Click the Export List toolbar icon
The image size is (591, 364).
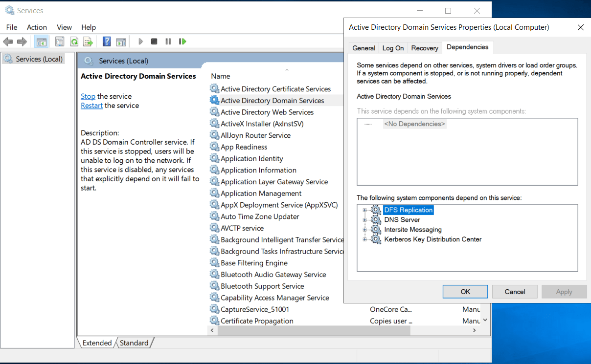tap(88, 41)
